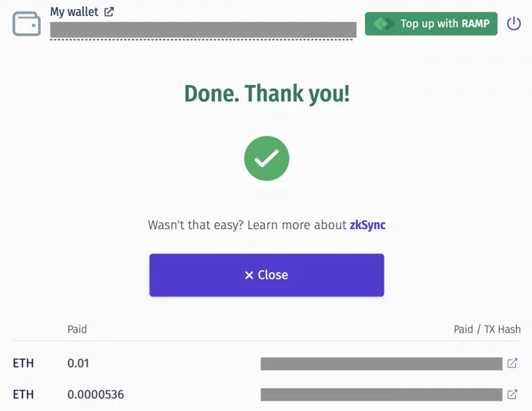Open My wallet external link icon

[109, 12]
